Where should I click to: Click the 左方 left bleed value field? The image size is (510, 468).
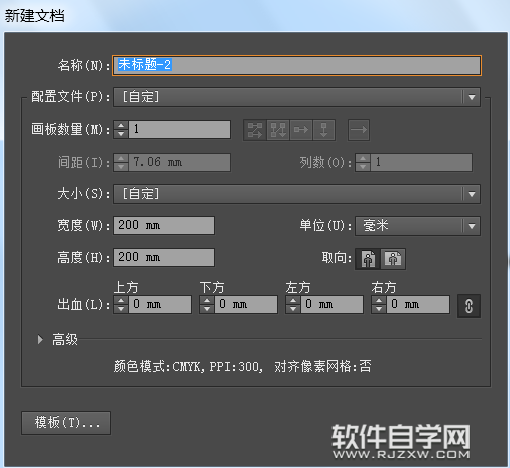click(332, 304)
